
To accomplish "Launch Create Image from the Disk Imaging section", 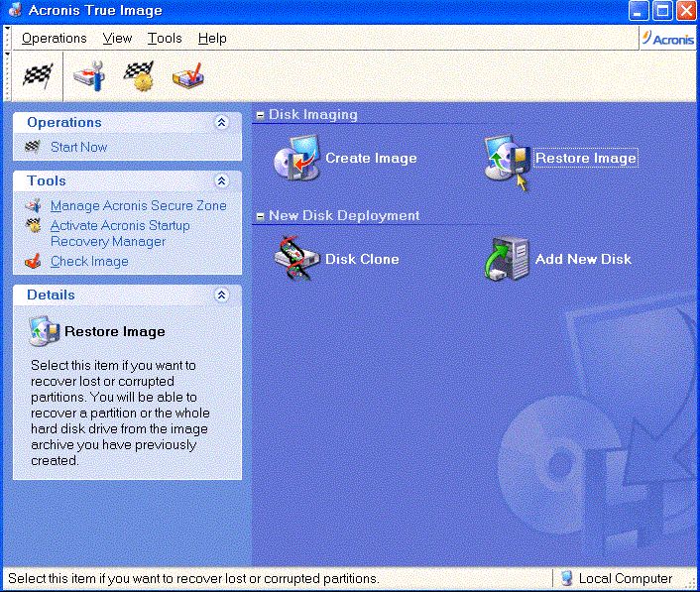I will click(x=294, y=158).
